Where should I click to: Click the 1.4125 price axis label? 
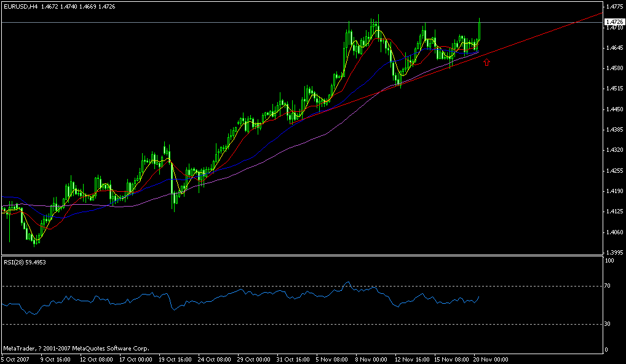click(614, 212)
